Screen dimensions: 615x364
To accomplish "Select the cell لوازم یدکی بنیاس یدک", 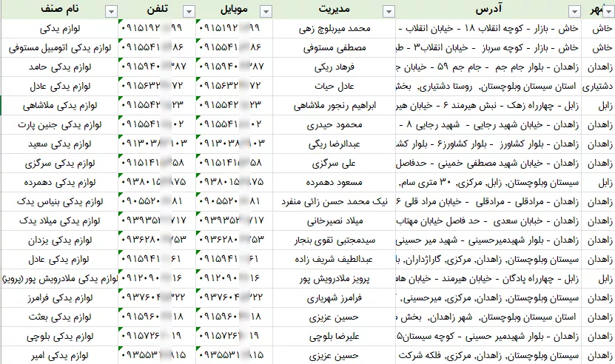I will tap(60, 202).
